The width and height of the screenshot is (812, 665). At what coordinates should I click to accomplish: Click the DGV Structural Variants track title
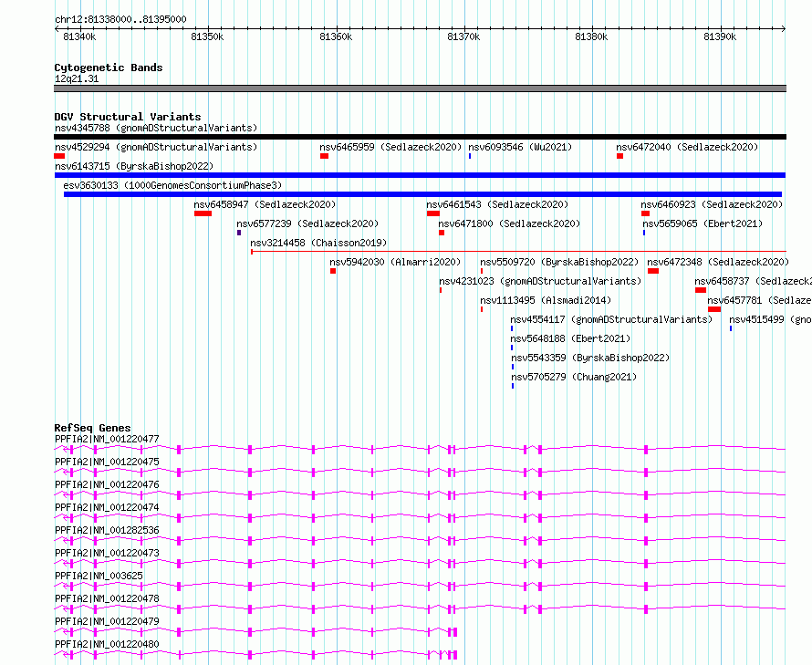tap(128, 117)
